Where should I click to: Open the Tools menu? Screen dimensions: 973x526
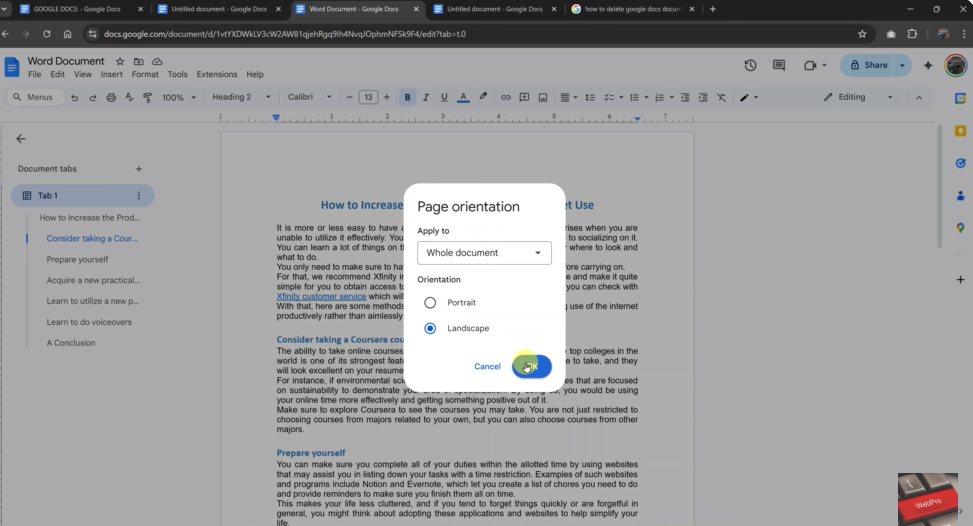click(x=177, y=74)
